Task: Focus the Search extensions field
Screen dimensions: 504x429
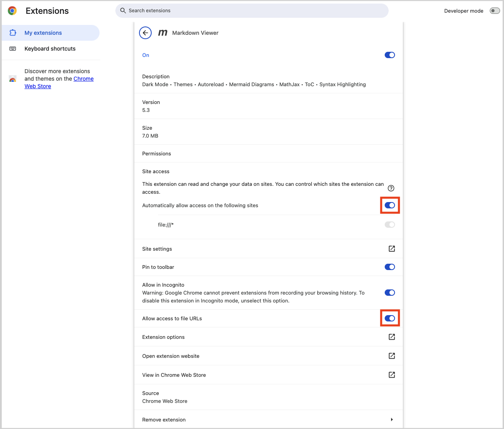Action: (x=252, y=11)
